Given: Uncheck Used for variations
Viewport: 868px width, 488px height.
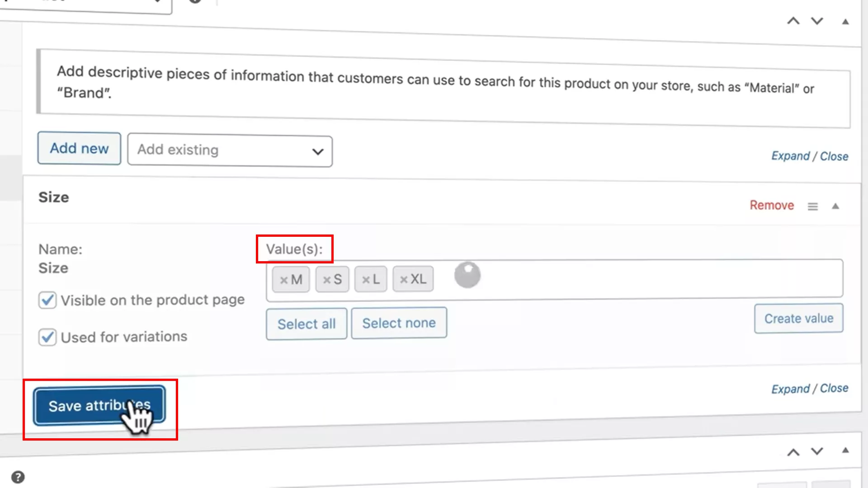Looking at the screenshot, I should (x=47, y=337).
